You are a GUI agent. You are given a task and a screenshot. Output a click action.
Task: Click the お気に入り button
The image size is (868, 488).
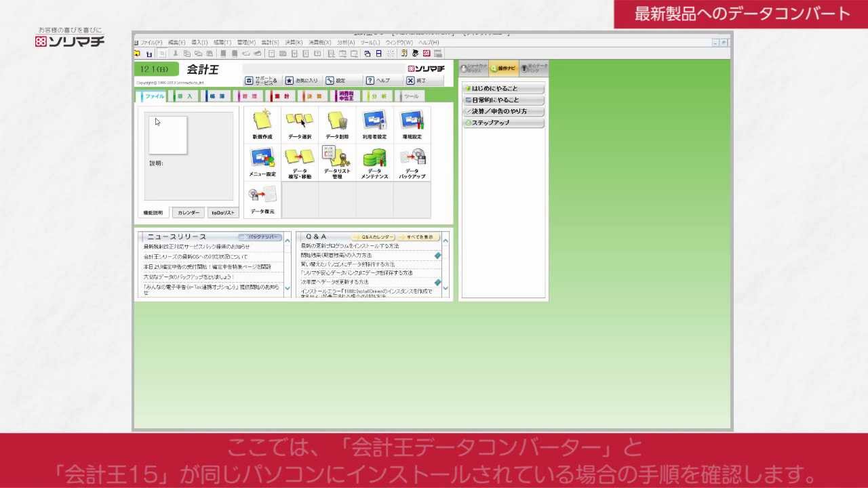302,80
